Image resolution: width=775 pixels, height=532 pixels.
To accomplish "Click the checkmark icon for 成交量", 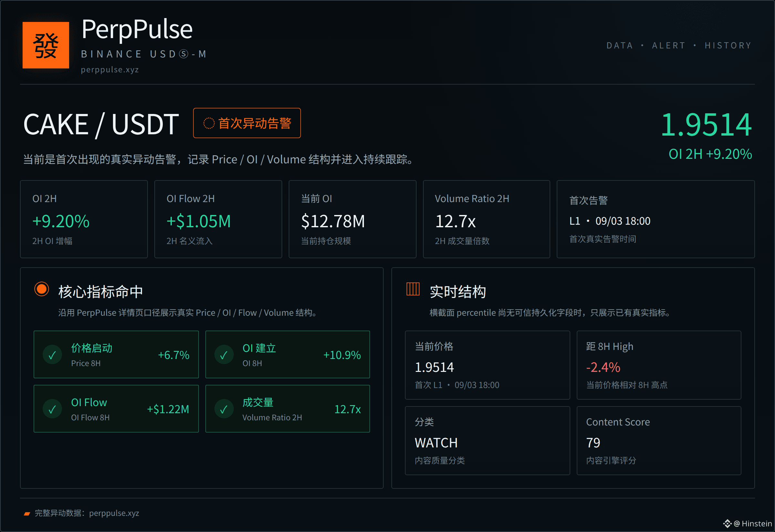I will coord(224,409).
